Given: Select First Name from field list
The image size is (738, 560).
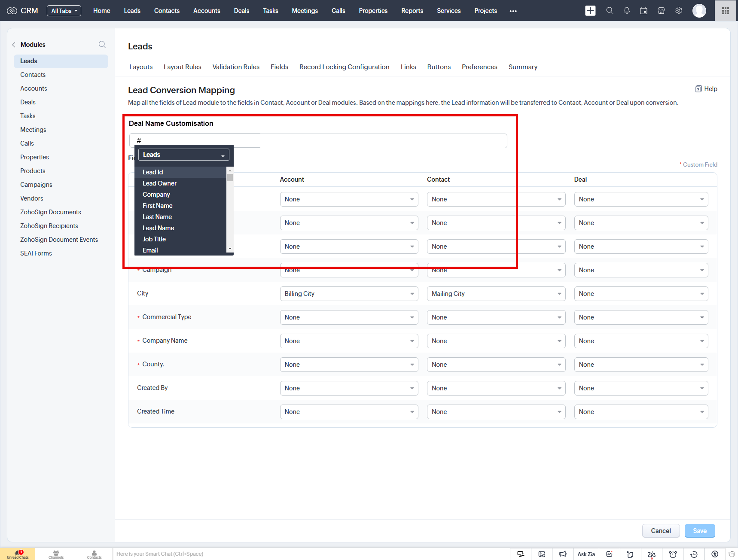Looking at the screenshot, I should [180, 206].
